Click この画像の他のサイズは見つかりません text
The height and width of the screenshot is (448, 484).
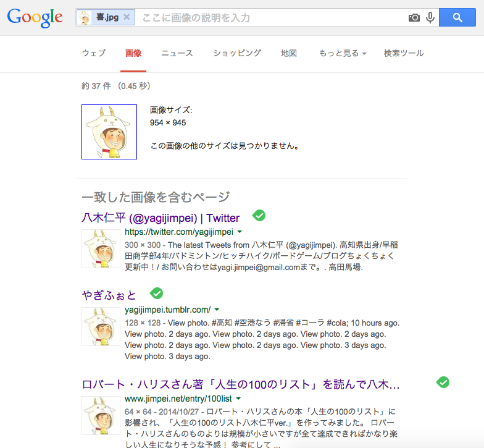[225, 146]
